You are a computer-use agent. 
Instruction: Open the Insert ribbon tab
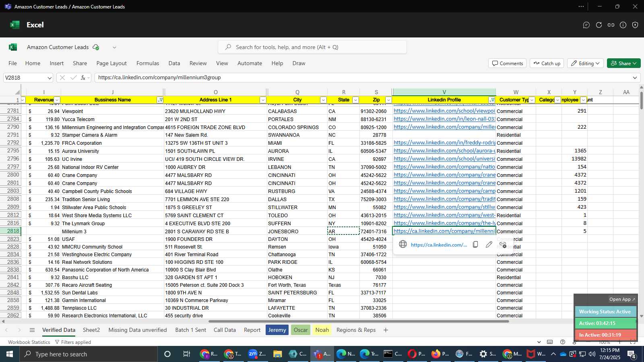point(57,63)
